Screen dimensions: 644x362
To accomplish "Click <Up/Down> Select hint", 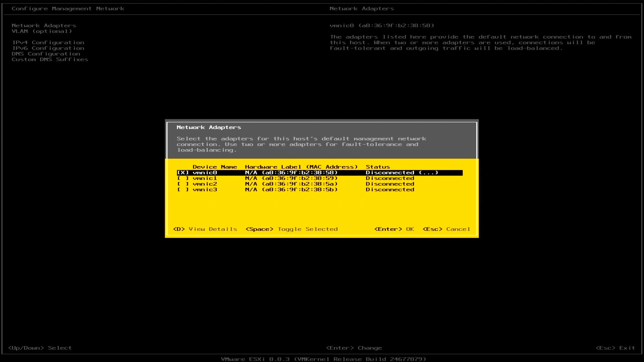I will (40, 348).
